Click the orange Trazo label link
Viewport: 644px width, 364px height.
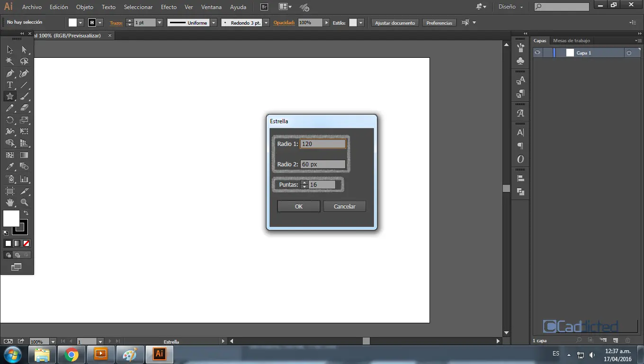click(116, 23)
